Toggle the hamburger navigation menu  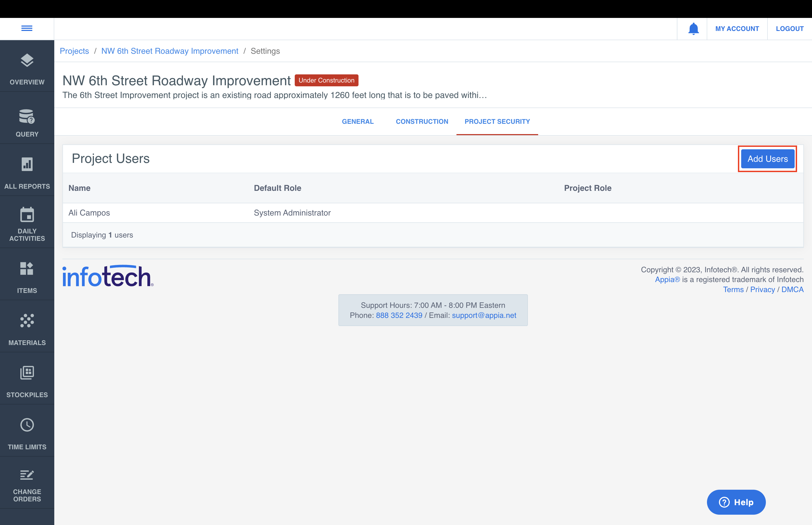tap(27, 28)
